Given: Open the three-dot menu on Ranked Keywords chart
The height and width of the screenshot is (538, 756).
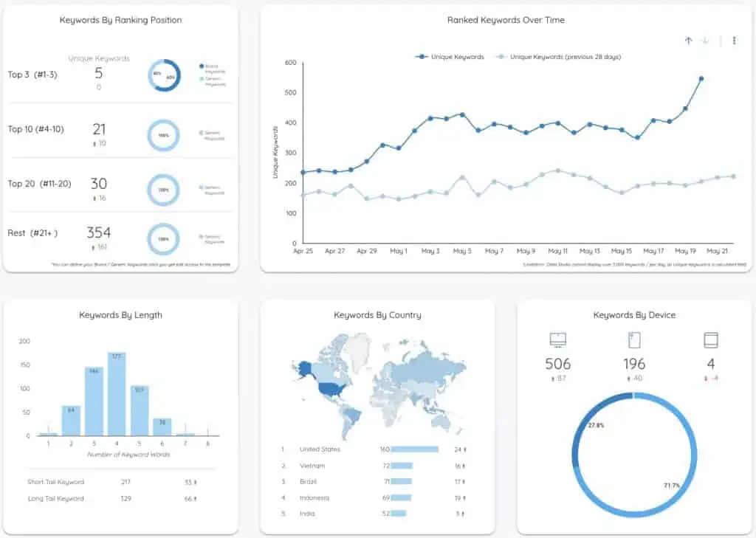Looking at the screenshot, I should 733,41.
